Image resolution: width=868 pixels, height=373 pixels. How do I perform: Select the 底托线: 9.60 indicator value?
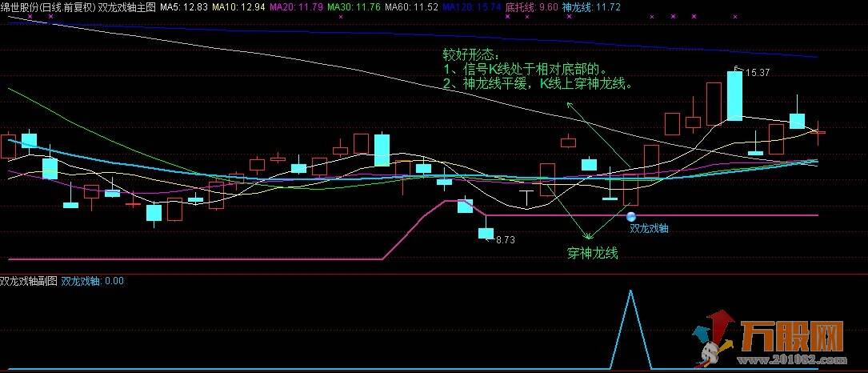[x=531, y=8]
